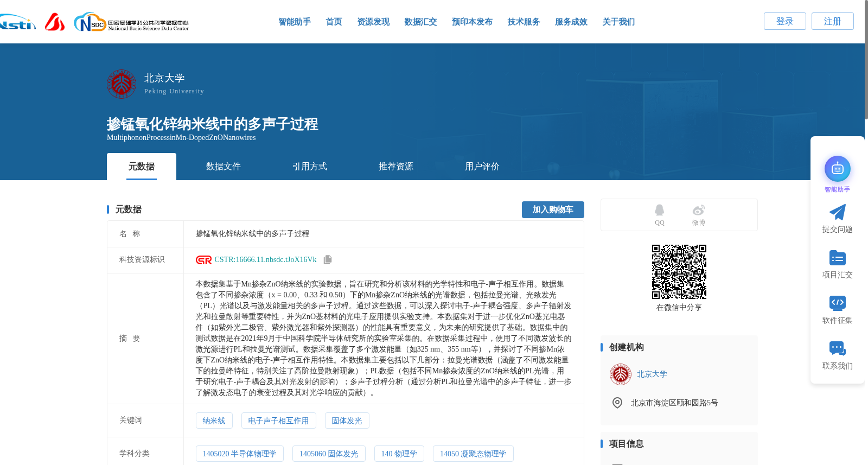Image resolution: width=868 pixels, height=465 pixels.
Task: Open 关于我们 navigation item
Action: (618, 22)
